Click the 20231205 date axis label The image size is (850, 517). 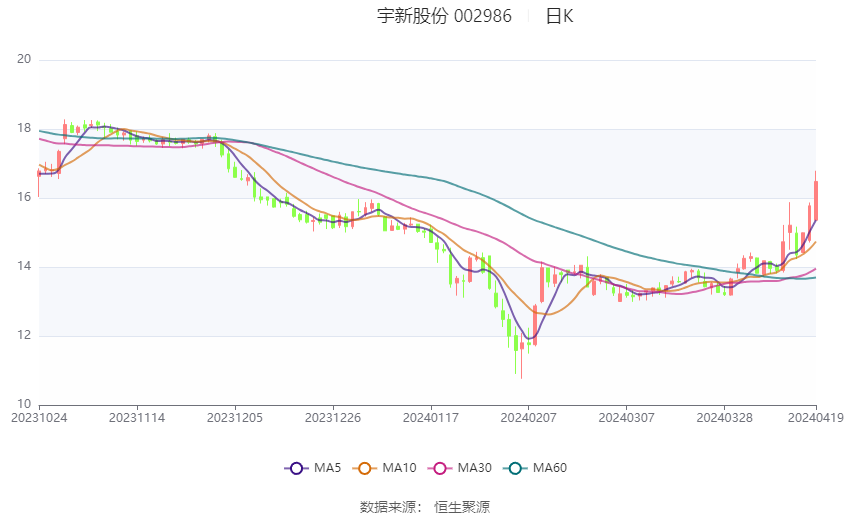click(235, 418)
